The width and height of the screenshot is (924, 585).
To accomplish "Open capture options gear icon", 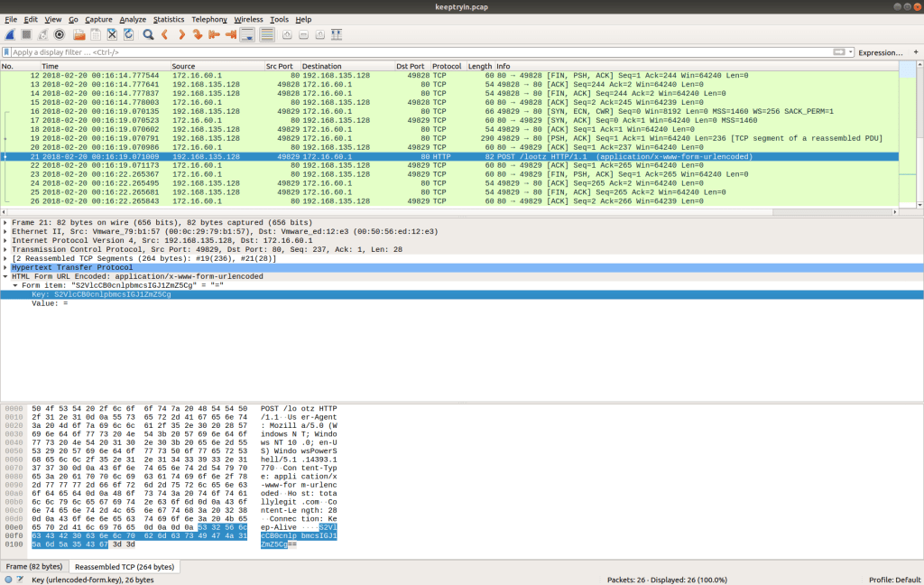I will tap(60, 34).
